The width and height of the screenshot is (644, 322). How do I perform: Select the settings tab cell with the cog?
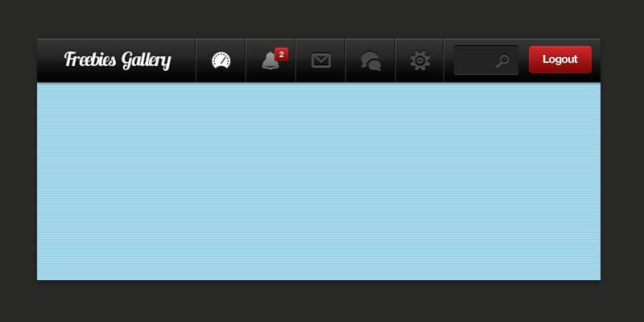[419, 61]
